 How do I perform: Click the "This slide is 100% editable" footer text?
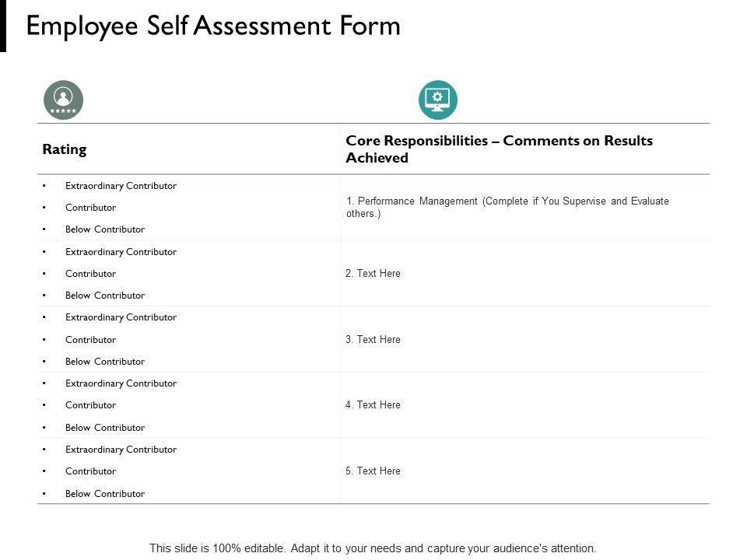(373, 548)
